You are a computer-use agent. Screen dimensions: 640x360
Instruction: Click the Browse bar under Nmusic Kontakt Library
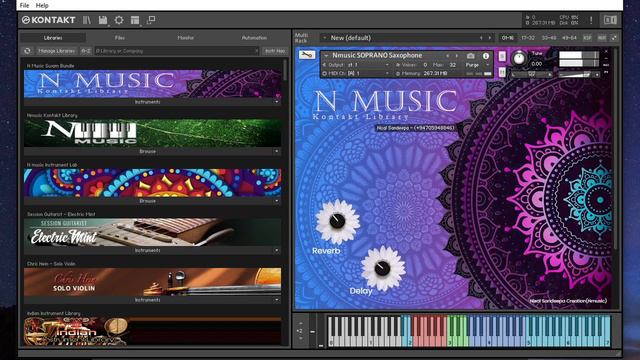[x=148, y=151]
